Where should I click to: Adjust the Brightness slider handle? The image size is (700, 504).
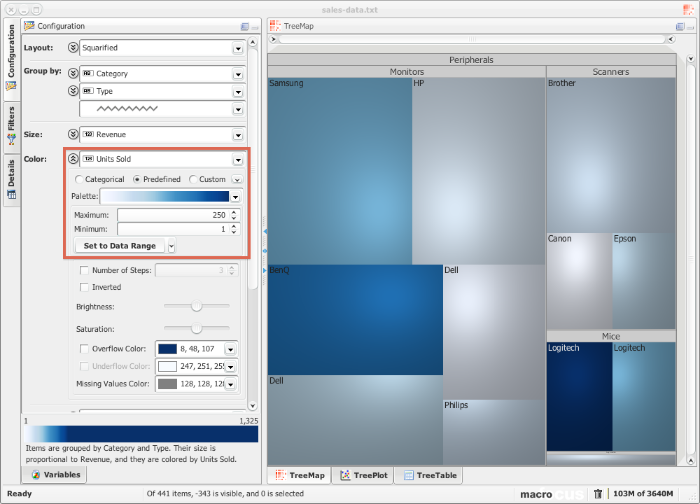(x=197, y=306)
